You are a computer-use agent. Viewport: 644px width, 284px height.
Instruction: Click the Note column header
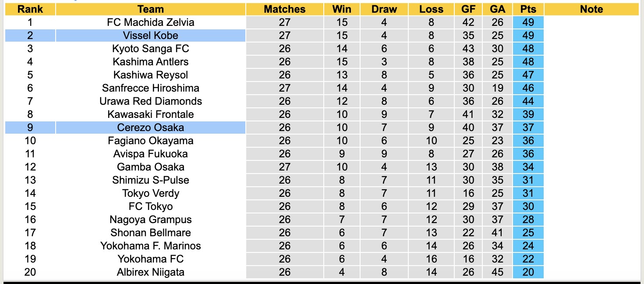[591, 9]
